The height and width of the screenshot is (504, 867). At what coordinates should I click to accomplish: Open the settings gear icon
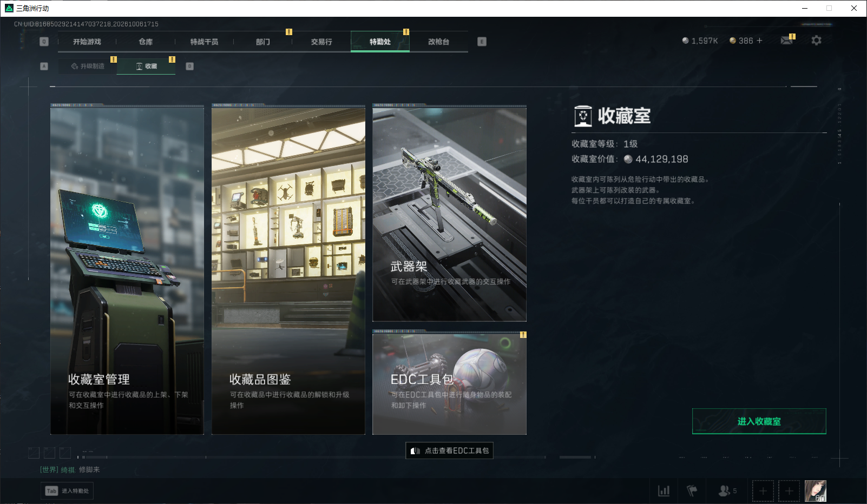click(816, 41)
